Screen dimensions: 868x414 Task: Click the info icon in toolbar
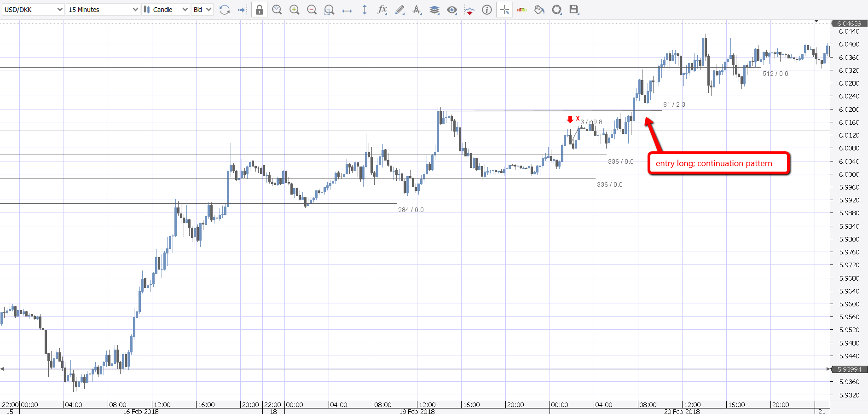[x=487, y=10]
